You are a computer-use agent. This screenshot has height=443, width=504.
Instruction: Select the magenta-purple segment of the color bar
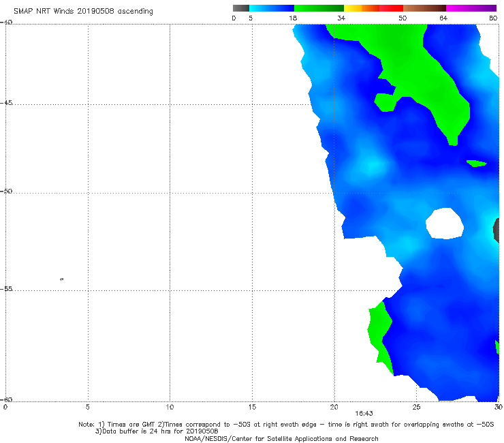click(x=471, y=8)
